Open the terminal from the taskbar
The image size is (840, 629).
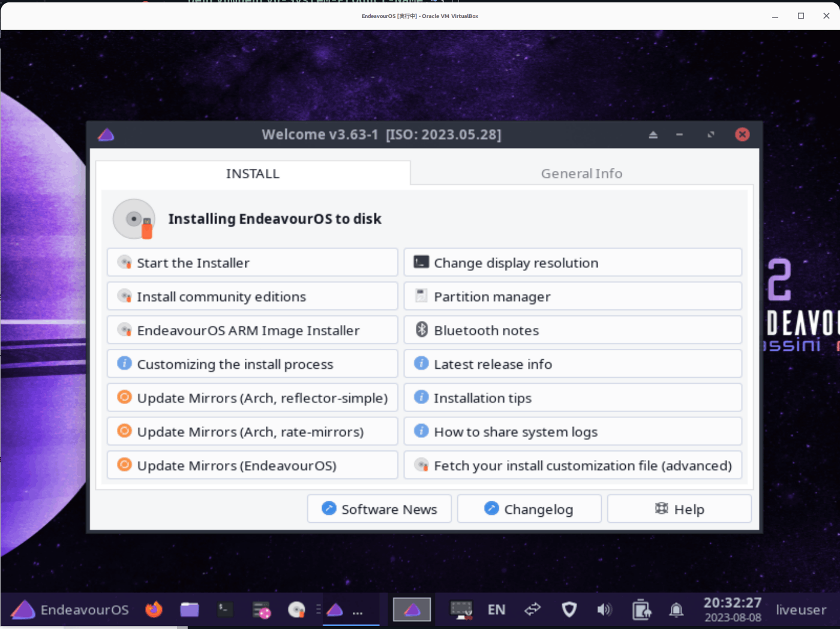coord(225,609)
